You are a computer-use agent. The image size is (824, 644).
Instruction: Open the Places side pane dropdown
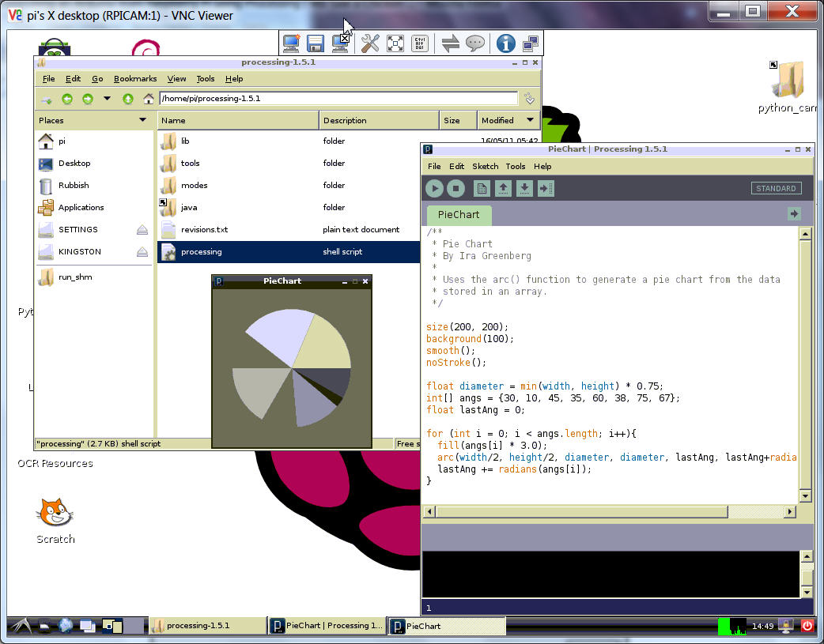point(142,120)
